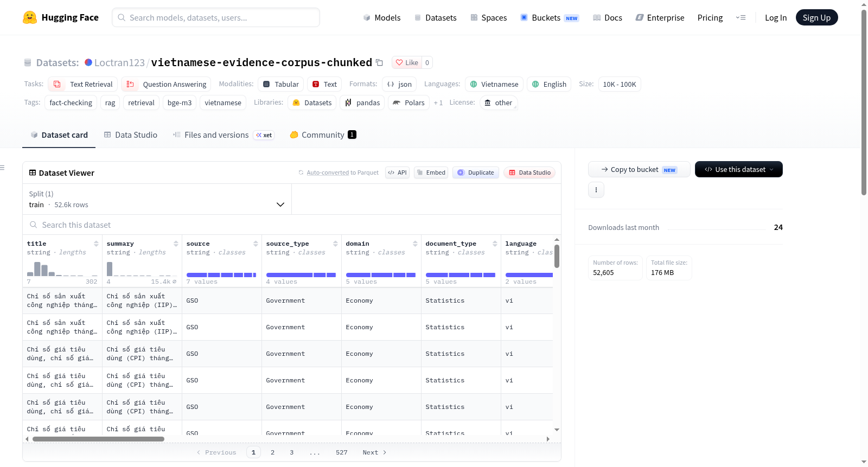Jump to page 527

coord(341,452)
